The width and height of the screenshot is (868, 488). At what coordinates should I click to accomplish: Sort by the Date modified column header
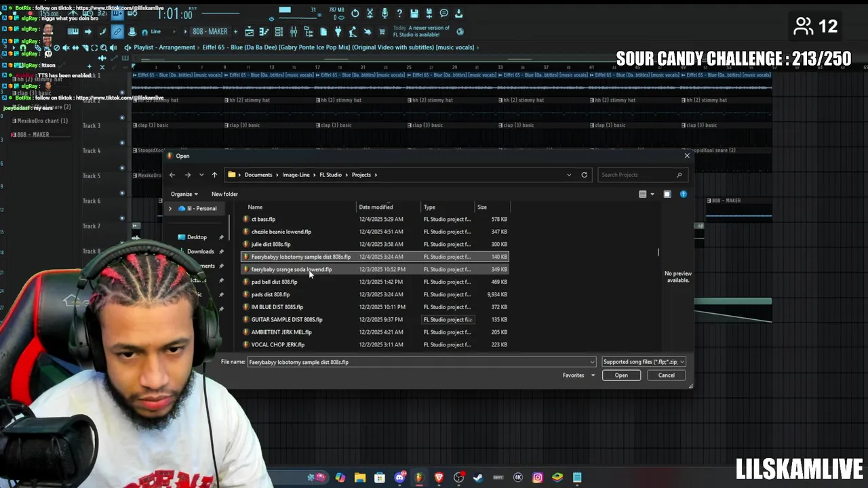tap(376, 207)
